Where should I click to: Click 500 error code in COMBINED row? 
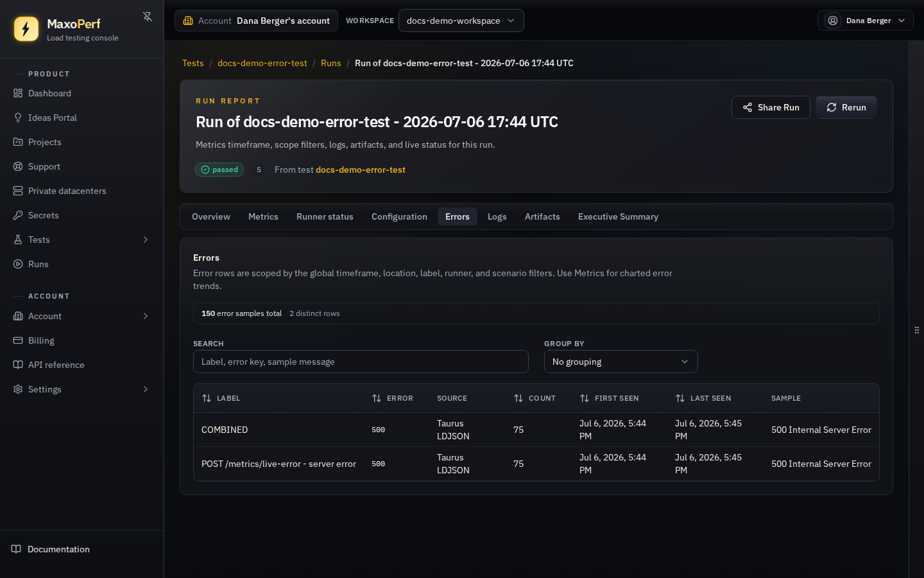(x=379, y=430)
